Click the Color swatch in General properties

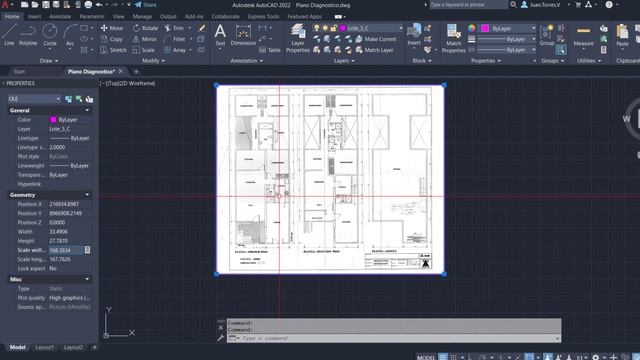coord(53,120)
